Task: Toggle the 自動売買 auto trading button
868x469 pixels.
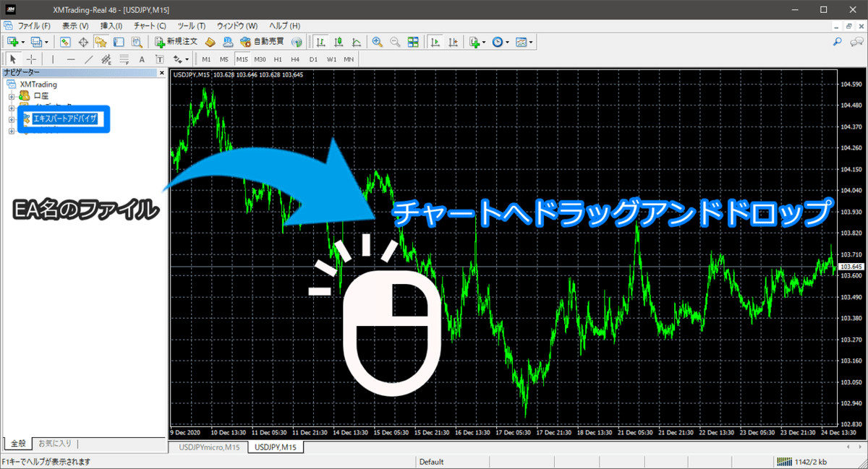Action: pyautogui.click(x=266, y=41)
